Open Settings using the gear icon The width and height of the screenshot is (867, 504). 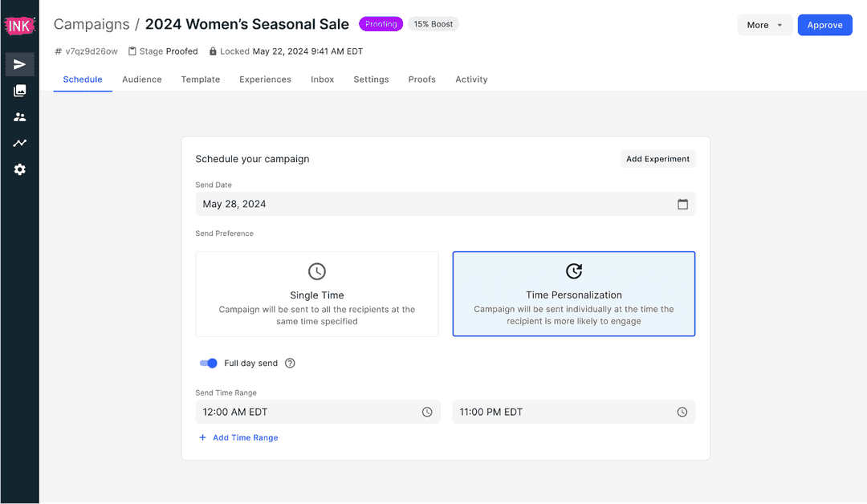pyautogui.click(x=19, y=169)
